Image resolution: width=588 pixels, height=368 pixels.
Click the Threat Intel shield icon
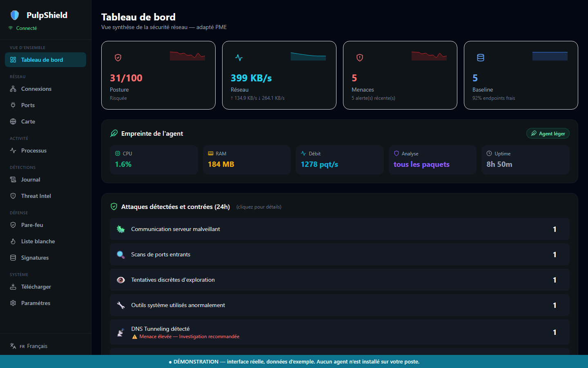coord(13,196)
